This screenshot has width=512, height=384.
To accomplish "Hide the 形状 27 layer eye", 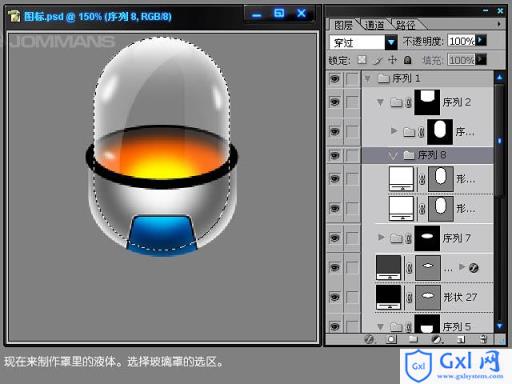I will [x=335, y=297].
